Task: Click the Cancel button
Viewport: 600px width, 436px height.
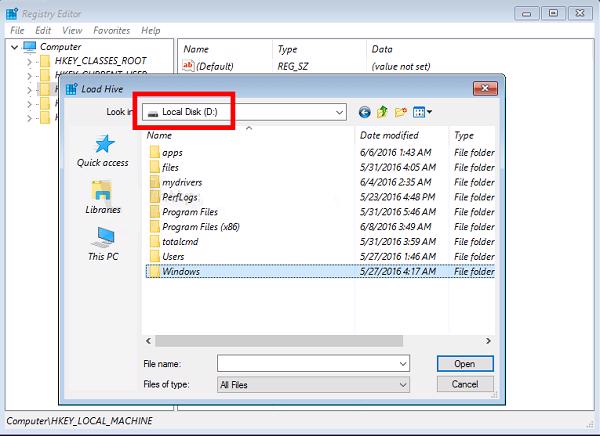Action: click(465, 384)
